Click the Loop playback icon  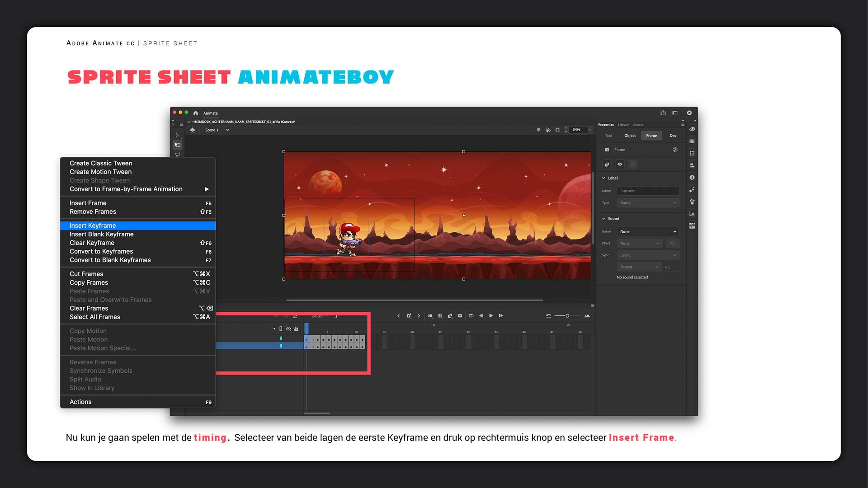tap(471, 316)
